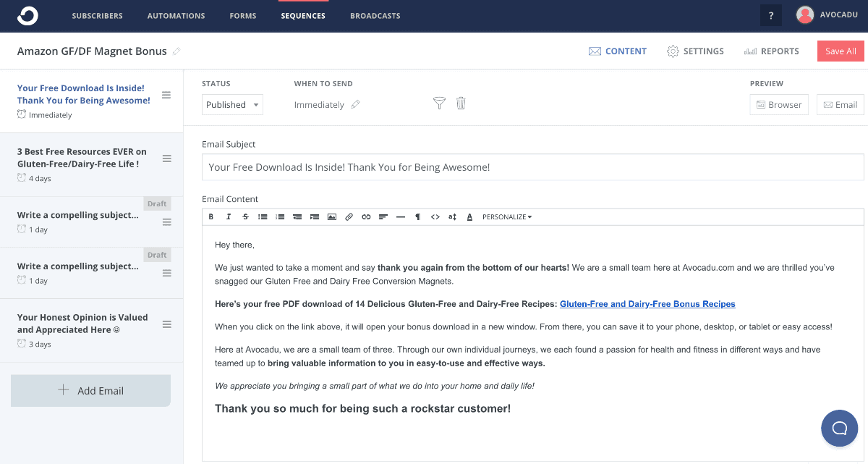Expand the PERSONALIZE dropdown menu
This screenshot has height=464, width=868.
coord(506,216)
